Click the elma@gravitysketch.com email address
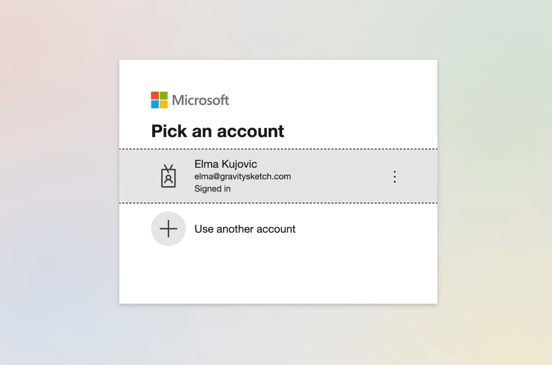This screenshot has width=552, height=365. pos(243,176)
